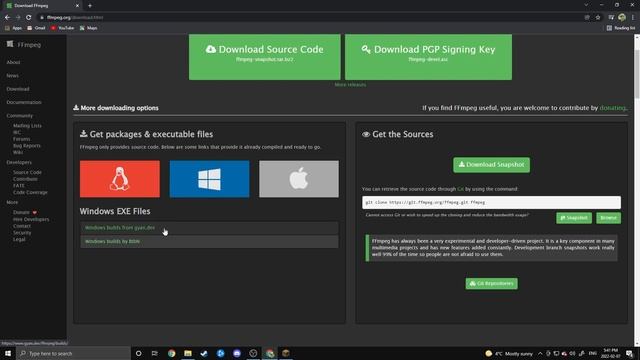This screenshot has height=360, width=640.
Task: Click the taskbar search box
Action: tap(73, 353)
